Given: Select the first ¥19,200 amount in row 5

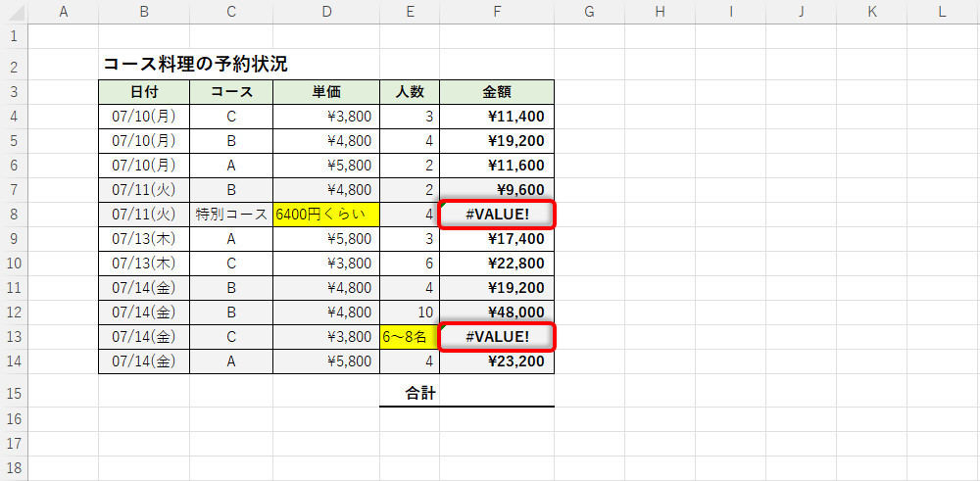Looking at the screenshot, I should tap(497, 140).
